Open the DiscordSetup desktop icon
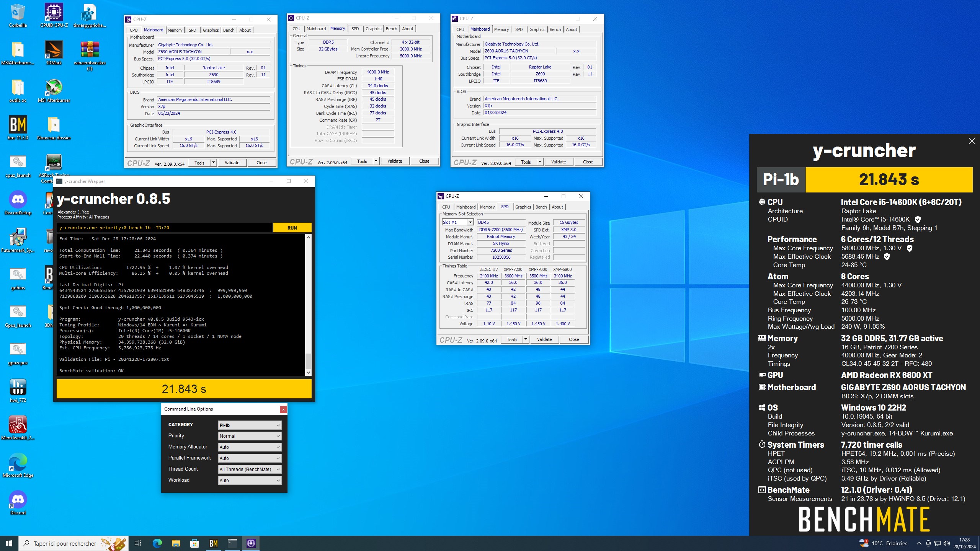This screenshot has width=980, height=551. 18,203
